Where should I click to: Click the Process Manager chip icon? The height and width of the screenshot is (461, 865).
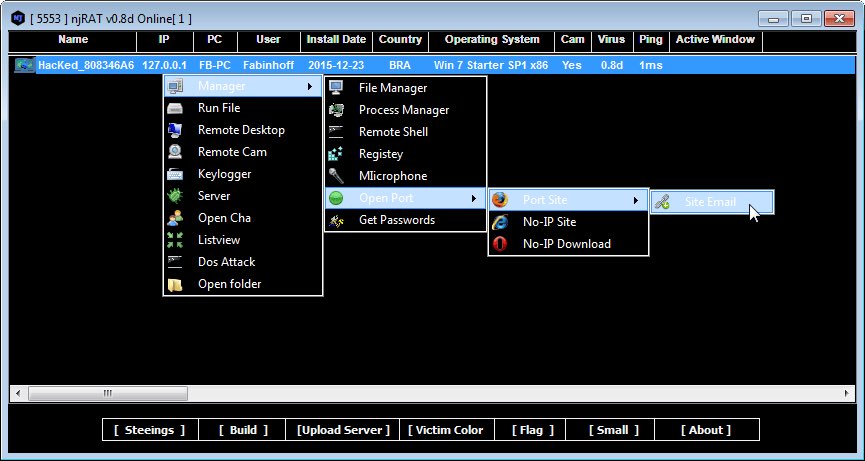pos(336,110)
